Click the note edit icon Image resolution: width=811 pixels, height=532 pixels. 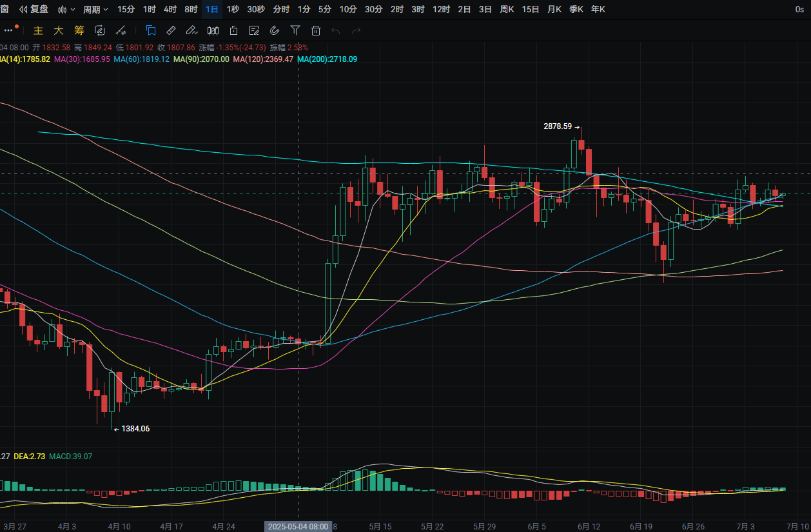[x=254, y=30]
